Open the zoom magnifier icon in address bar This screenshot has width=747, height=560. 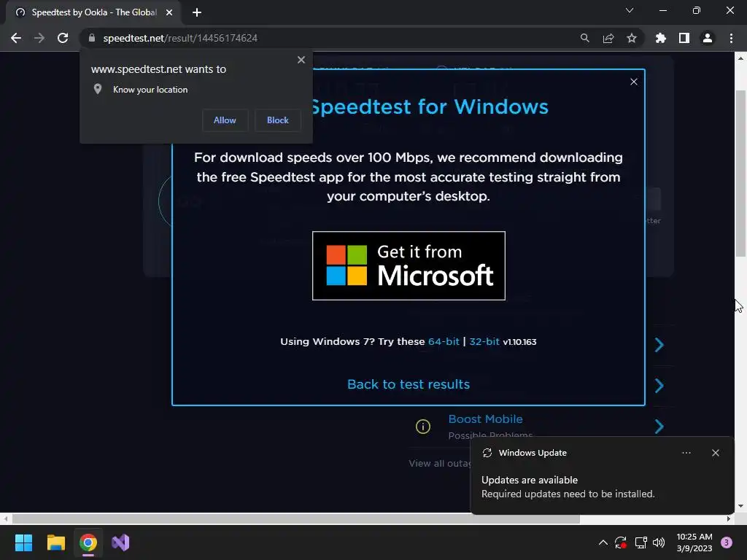point(584,38)
